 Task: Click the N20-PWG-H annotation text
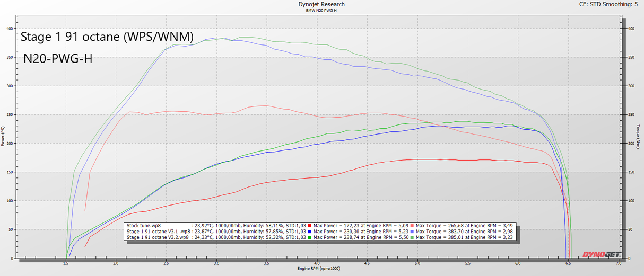click(58, 59)
